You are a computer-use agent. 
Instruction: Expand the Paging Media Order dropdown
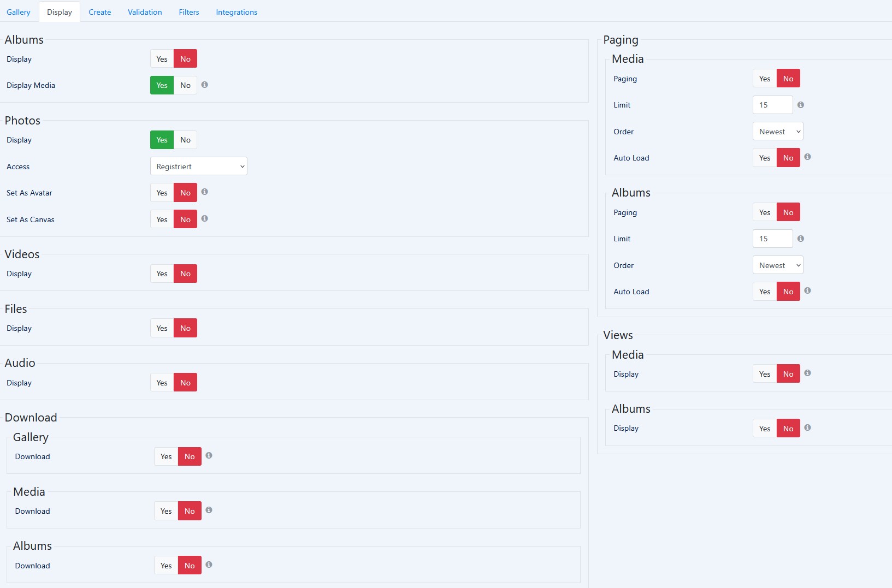tap(777, 132)
